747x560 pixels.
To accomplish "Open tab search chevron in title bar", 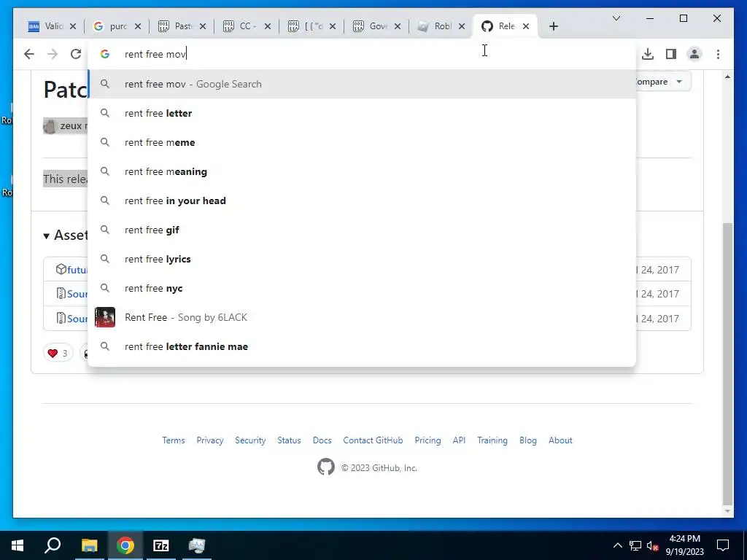I will point(616,18).
